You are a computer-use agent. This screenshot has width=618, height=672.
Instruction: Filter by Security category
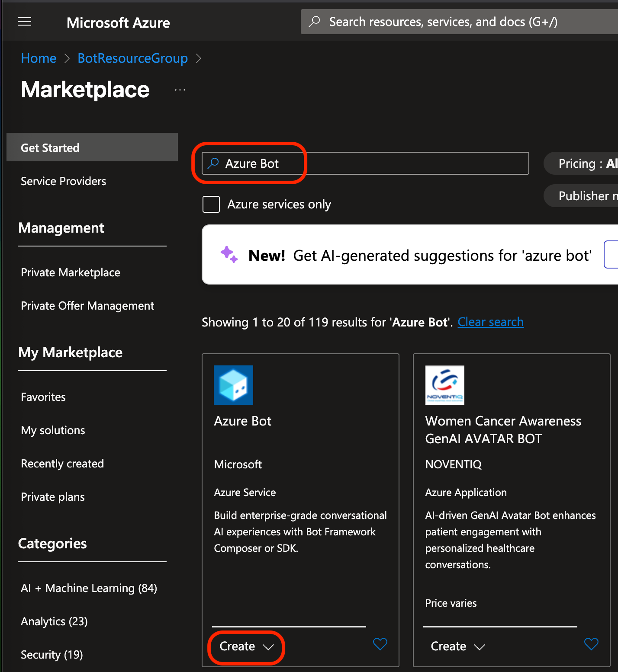[x=52, y=655]
